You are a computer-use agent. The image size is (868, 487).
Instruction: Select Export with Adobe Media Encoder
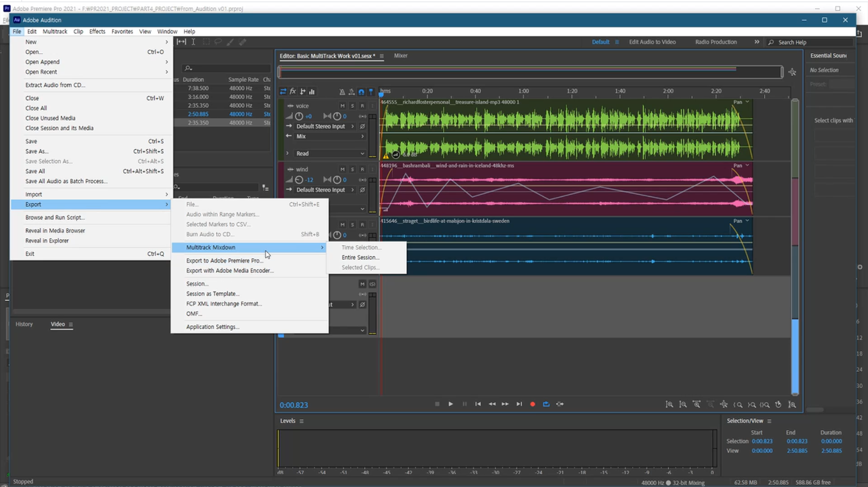click(230, 271)
